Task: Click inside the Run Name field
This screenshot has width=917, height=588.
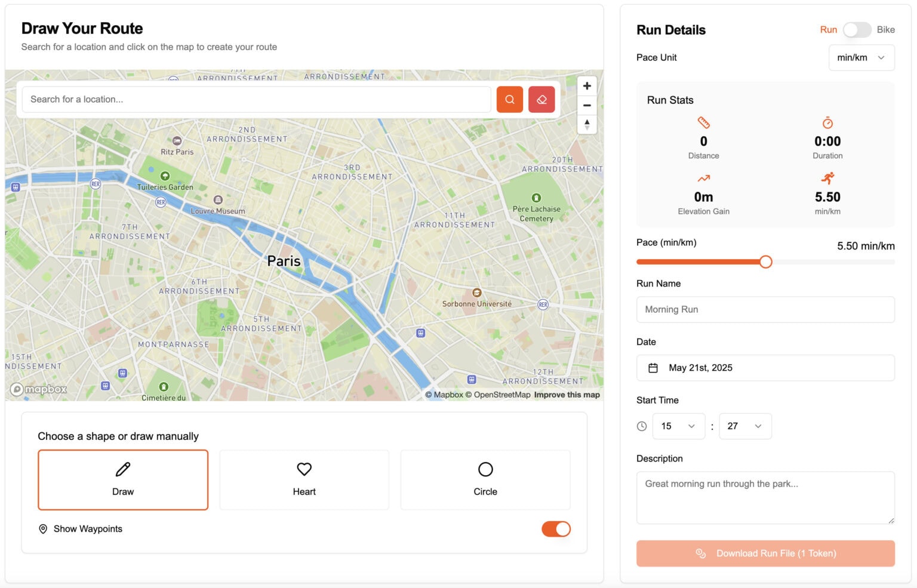Action: click(765, 309)
